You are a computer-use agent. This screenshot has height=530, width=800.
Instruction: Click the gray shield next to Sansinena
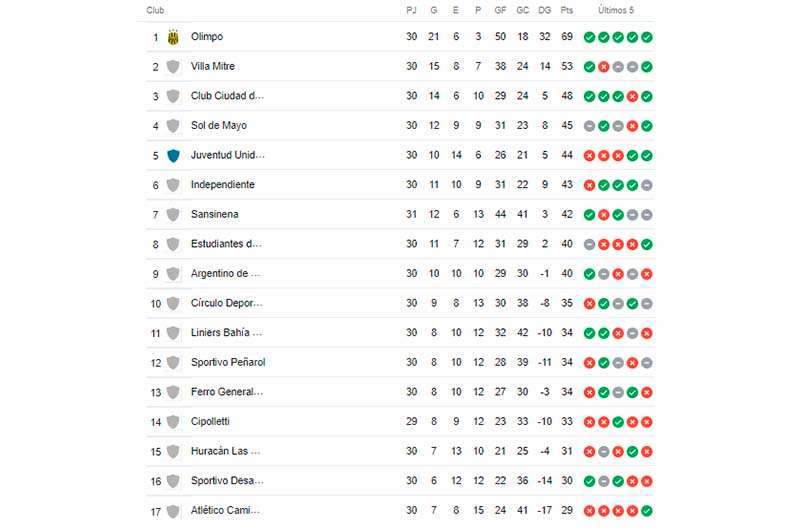pos(173,215)
